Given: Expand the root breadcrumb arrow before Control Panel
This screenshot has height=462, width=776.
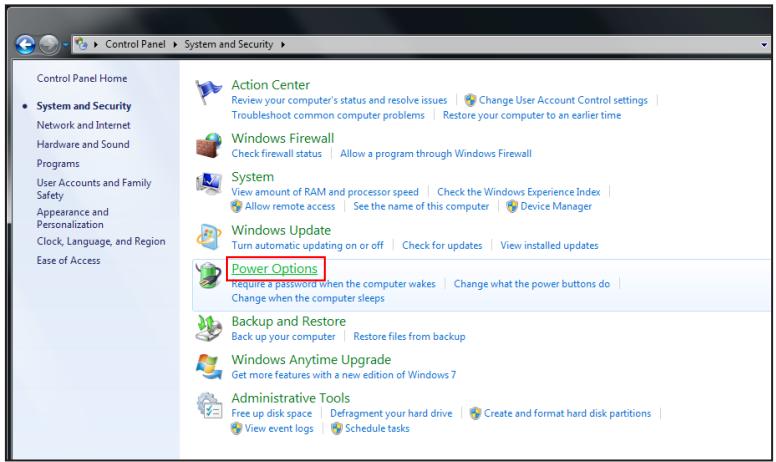Looking at the screenshot, I should point(96,45).
